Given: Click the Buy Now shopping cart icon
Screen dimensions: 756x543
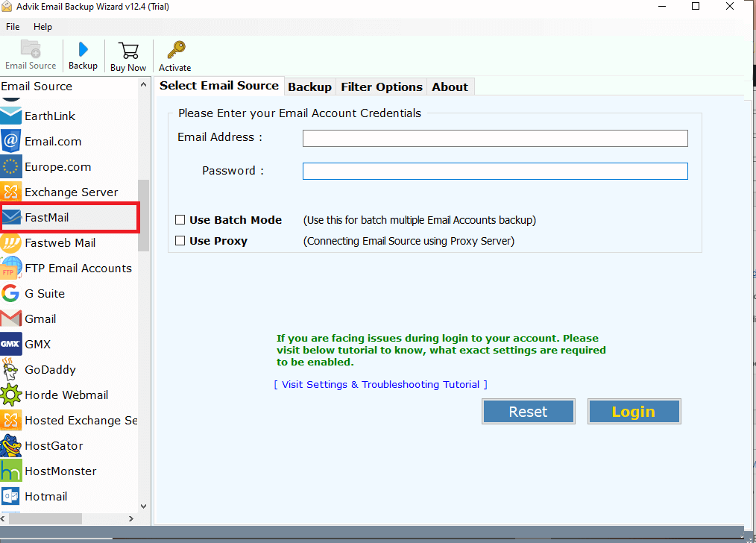Looking at the screenshot, I should [x=128, y=50].
